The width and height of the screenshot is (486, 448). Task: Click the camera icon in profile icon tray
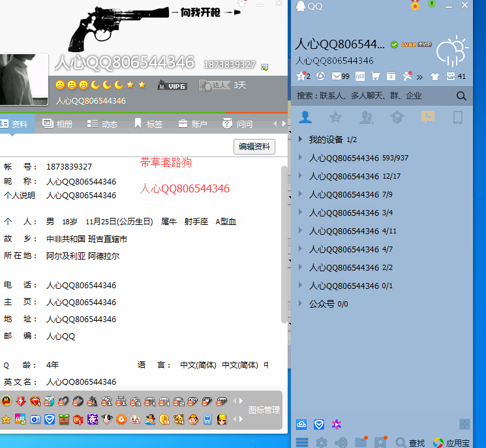point(35,419)
